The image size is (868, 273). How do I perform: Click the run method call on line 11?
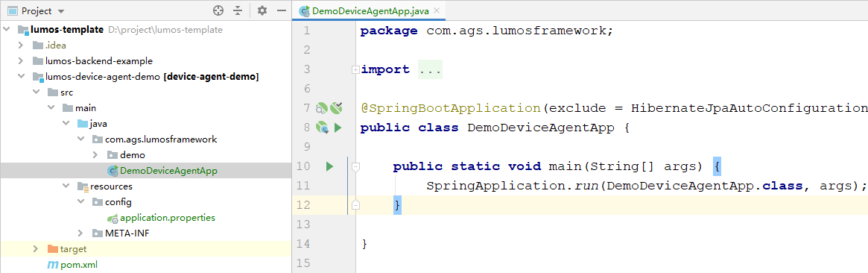[x=586, y=186]
